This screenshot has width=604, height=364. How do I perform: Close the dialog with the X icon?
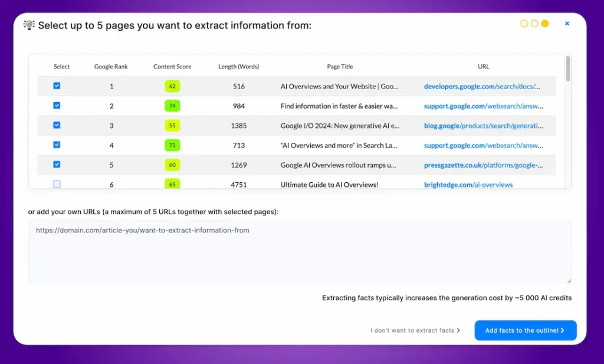coord(567,24)
